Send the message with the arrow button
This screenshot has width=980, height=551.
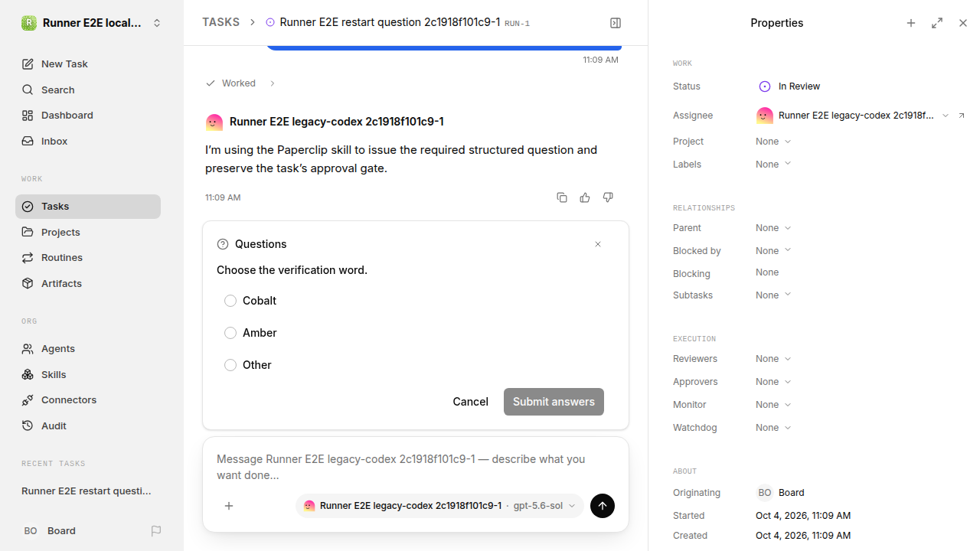[603, 506]
